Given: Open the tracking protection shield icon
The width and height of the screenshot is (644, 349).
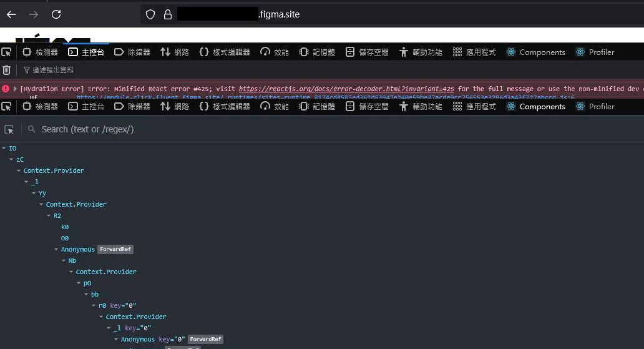Looking at the screenshot, I should [150, 14].
